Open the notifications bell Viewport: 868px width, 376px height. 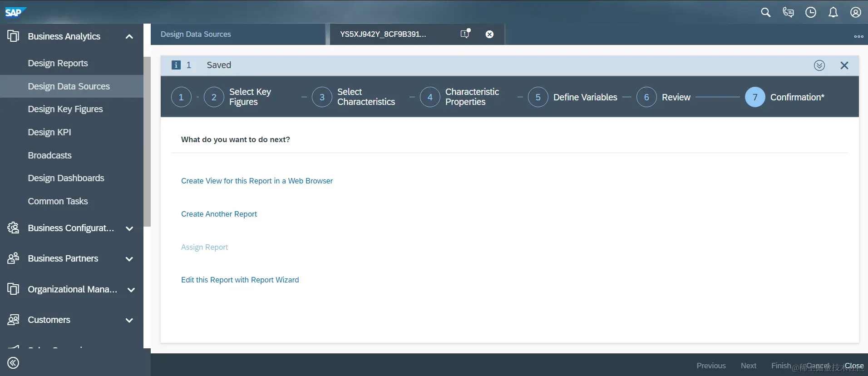click(x=833, y=12)
